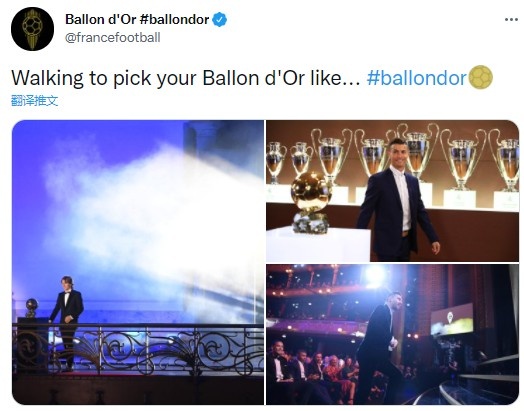Click the bright spotlight in theater photo
The width and height of the screenshot is (524, 411).
374,276
